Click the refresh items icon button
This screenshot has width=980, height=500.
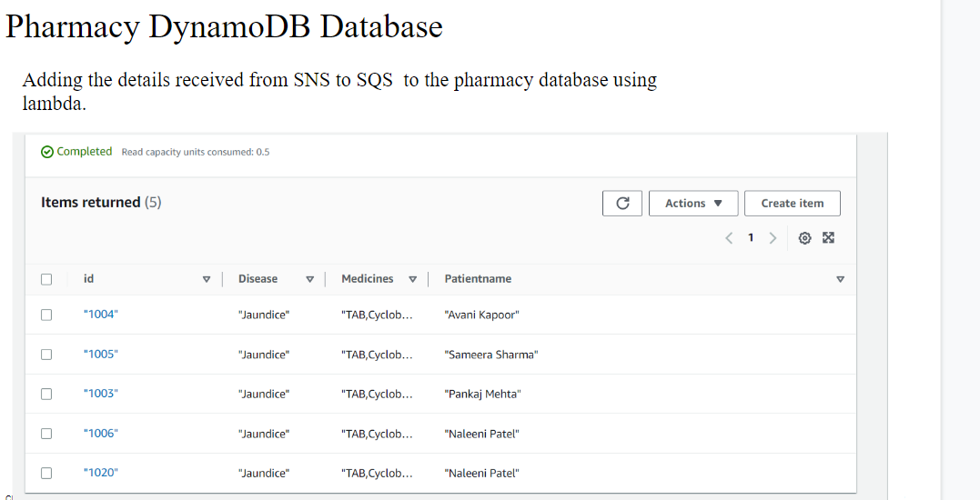[x=621, y=204]
